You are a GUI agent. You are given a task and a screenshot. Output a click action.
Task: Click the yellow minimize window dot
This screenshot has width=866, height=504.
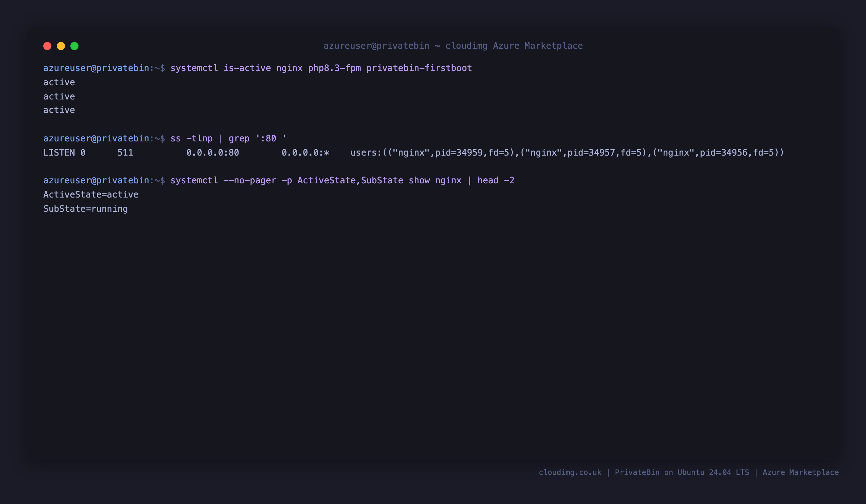click(x=61, y=46)
